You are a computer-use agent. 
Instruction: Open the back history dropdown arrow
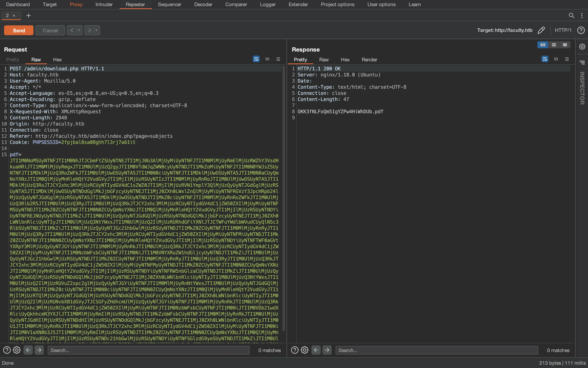[x=79, y=30]
